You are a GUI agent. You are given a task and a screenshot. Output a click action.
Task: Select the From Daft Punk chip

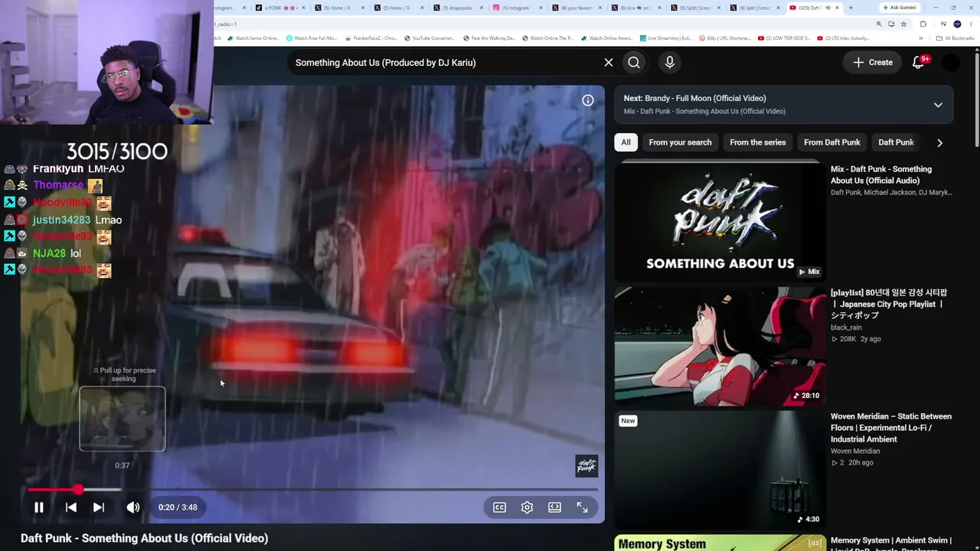tap(832, 142)
